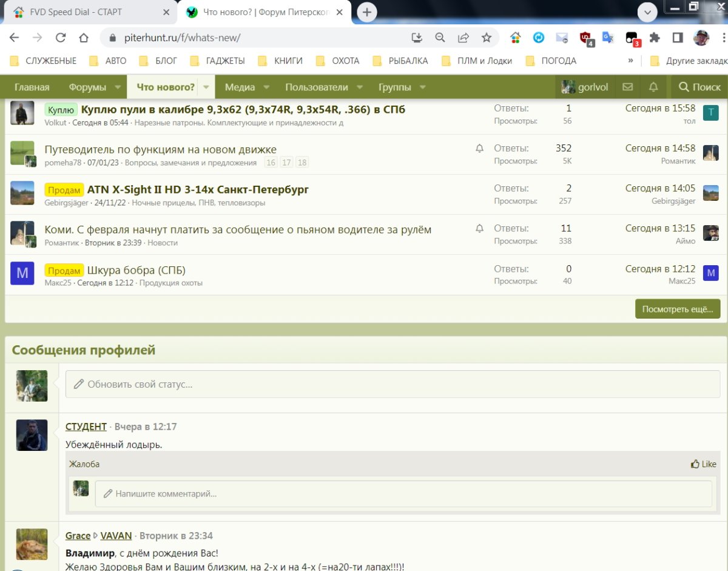728x571 pixels.
Task: Expand the Медиа menu arrow
Action: point(266,87)
